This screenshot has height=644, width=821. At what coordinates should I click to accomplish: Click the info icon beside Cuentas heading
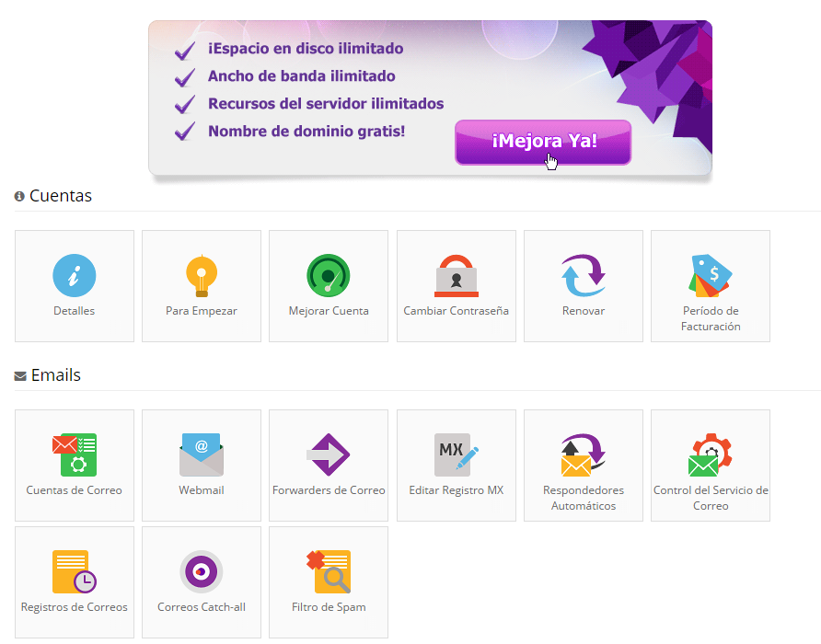pos(17,195)
